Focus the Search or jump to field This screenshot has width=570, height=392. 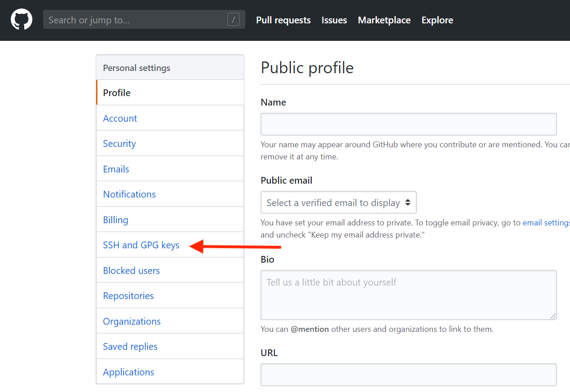click(x=135, y=20)
